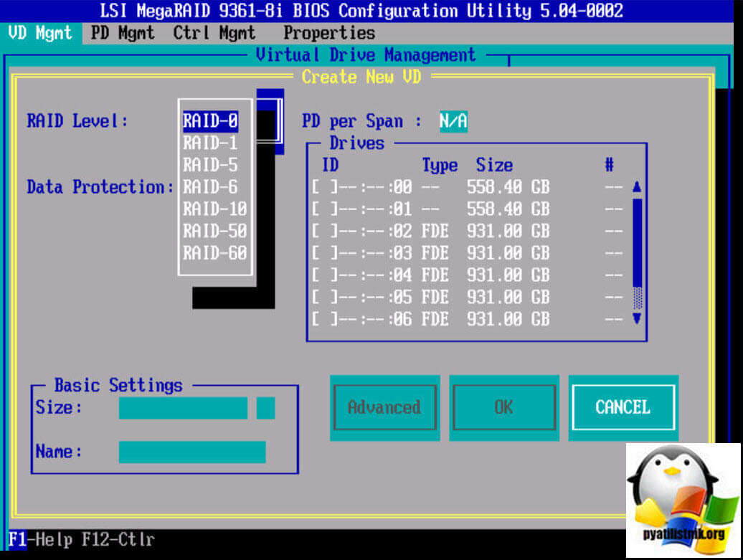Select RAID-0 from the level list
Viewport: 743px width, 560px height.
(210, 120)
